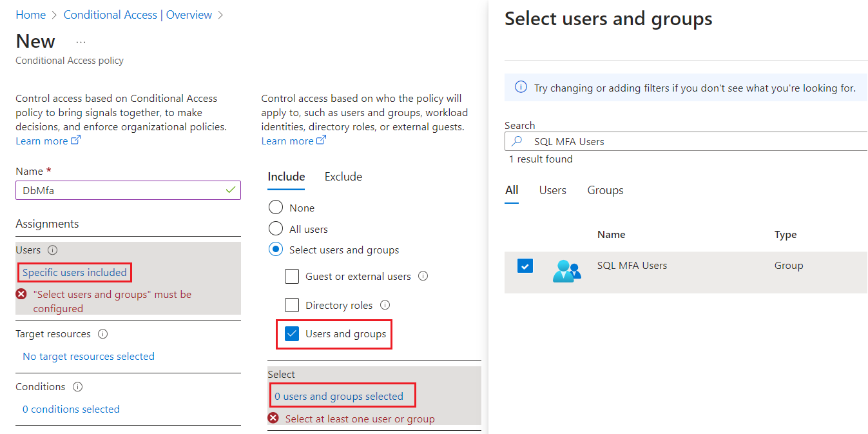Show the Users filter tab

tap(552, 190)
